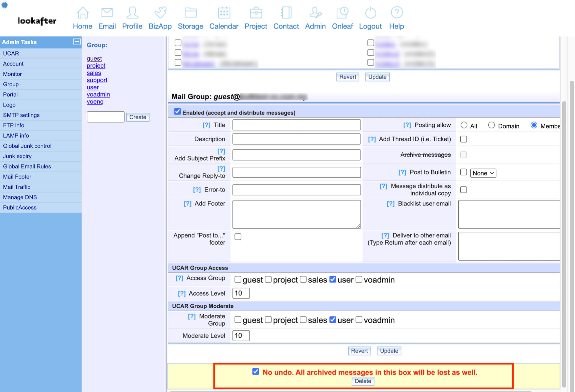Image resolution: width=575 pixels, height=392 pixels.
Task: Open the Home icon in top navigation
Action: pos(82,13)
